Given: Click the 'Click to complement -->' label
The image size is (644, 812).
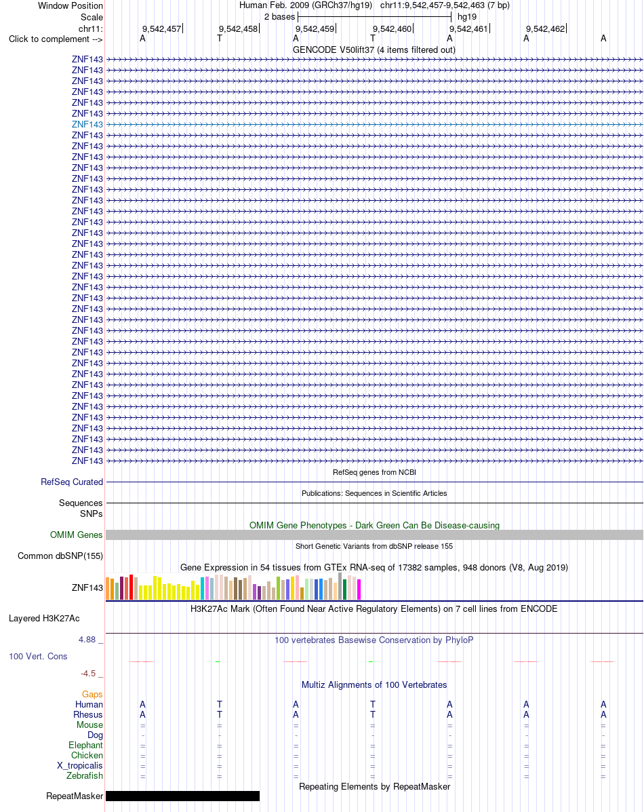Looking at the screenshot, I should 56,39.
